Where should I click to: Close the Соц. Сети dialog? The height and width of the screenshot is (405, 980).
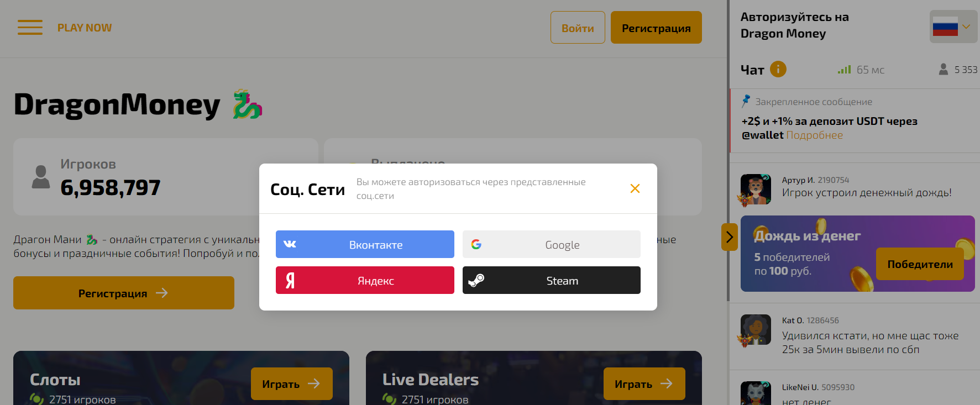pyautogui.click(x=635, y=188)
